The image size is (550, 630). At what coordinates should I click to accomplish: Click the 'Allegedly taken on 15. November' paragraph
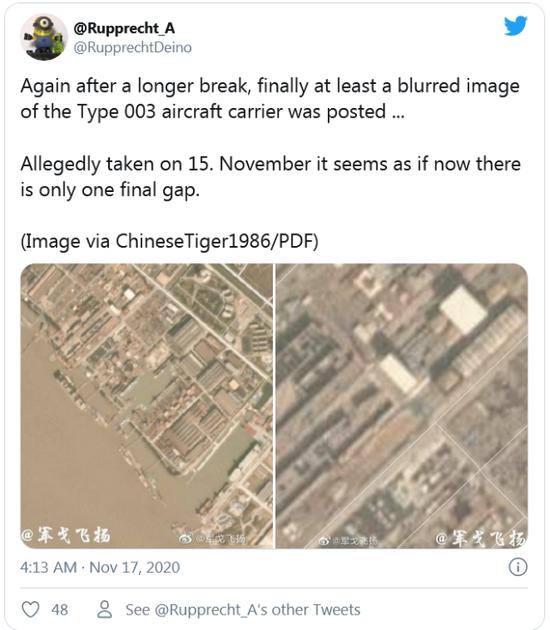pos(271,177)
